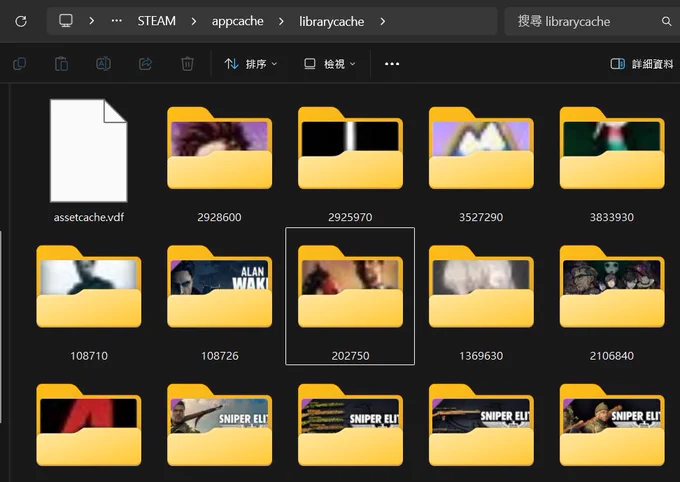The width and height of the screenshot is (680, 482).
Task: Select folder 2106840
Action: click(x=612, y=286)
